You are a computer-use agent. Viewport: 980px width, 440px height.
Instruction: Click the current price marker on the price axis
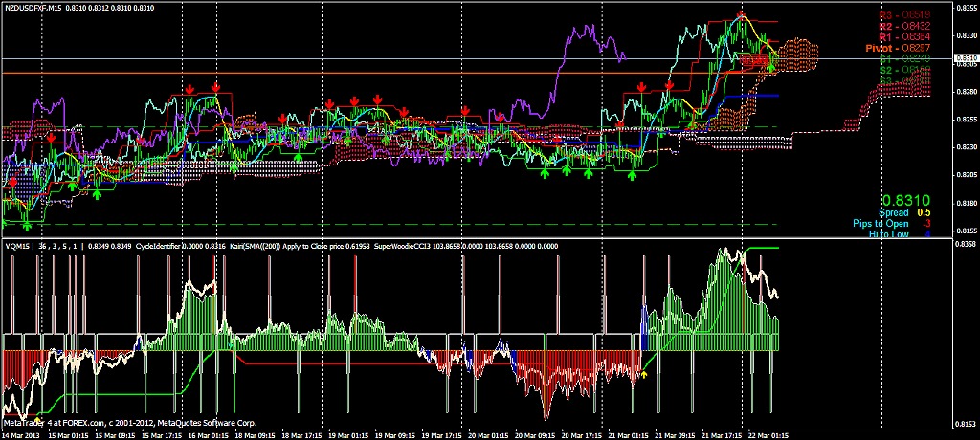pos(965,58)
